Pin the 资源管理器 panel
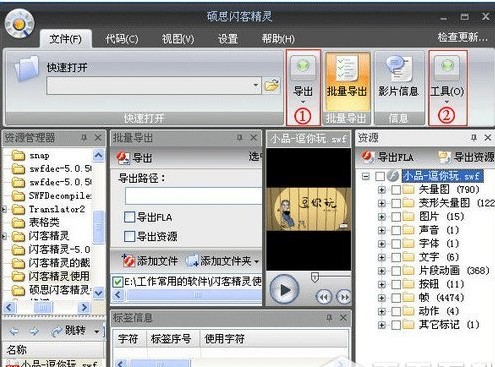The height and width of the screenshot is (367, 495). click(x=84, y=138)
